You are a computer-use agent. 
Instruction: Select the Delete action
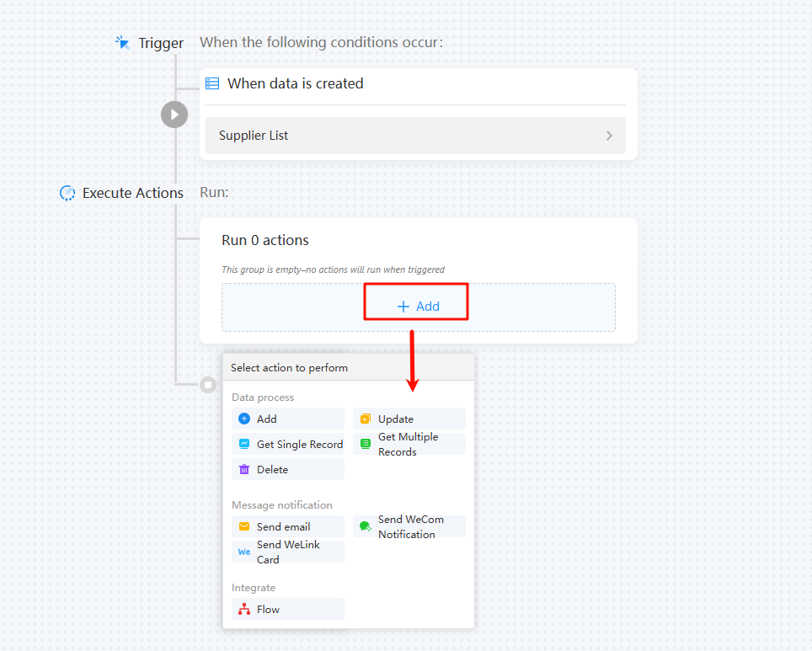[288, 470]
